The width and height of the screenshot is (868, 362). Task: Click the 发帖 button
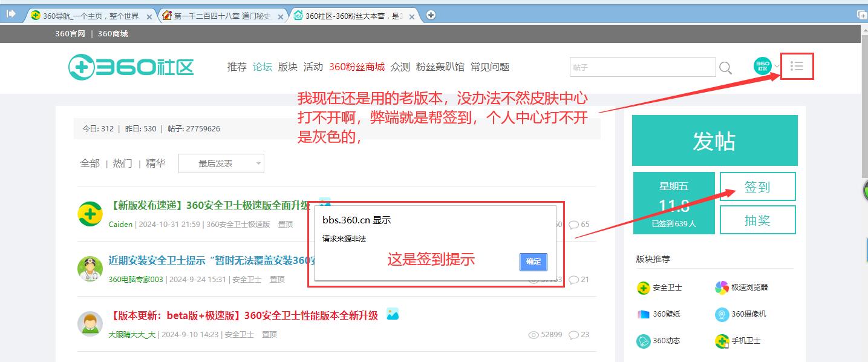715,140
